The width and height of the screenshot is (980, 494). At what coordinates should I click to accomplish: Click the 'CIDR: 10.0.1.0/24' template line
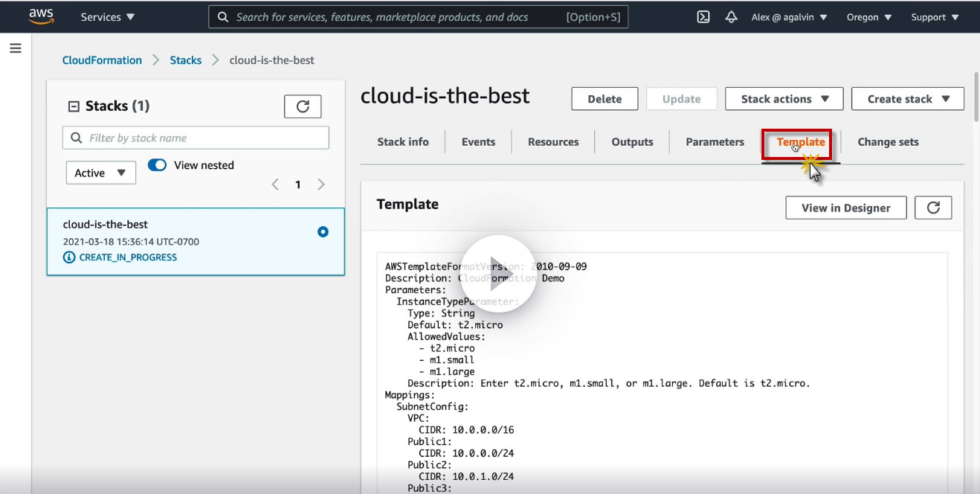coord(466,476)
